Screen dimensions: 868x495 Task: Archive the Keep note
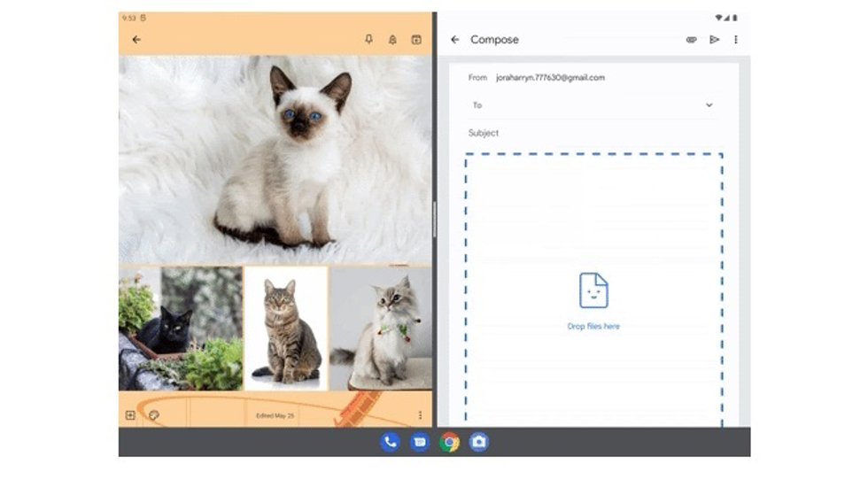point(416,40)
